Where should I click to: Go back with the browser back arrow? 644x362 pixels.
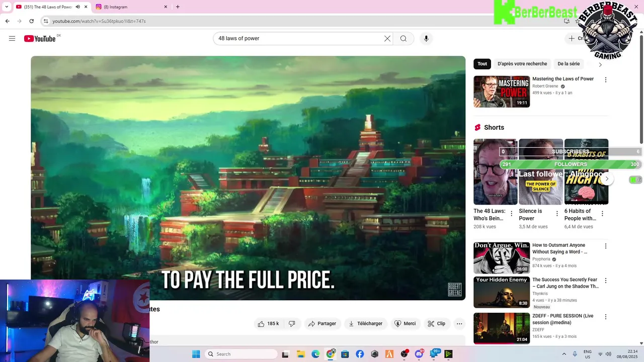[8, 21]
